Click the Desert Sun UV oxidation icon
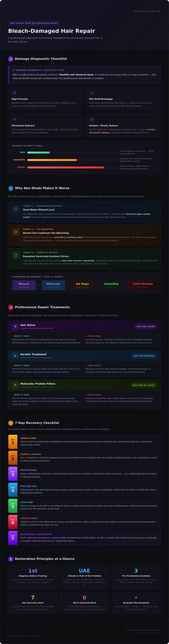 16,232
